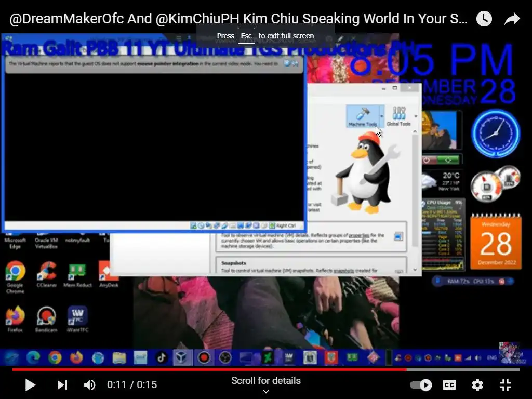Click the CPU Usage gadget
This screenshot has height=399, width=532.
pos(443,235)
